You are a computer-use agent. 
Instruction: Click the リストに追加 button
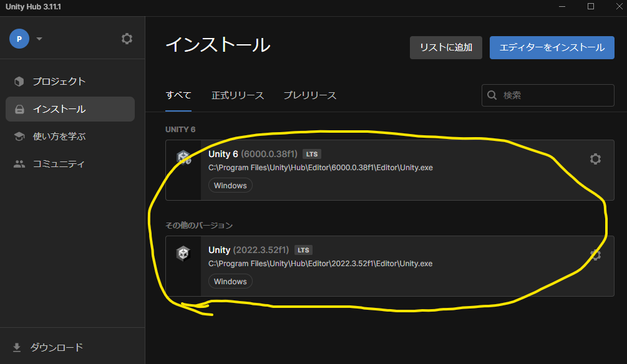pos(445,47)
